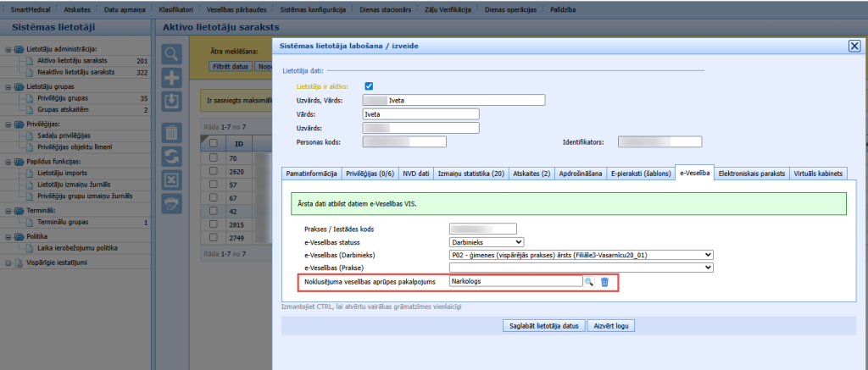Screen dimensions: 868x370
Task: Open the e-Veselības statuss dropdown
Action: pos(486,241)
